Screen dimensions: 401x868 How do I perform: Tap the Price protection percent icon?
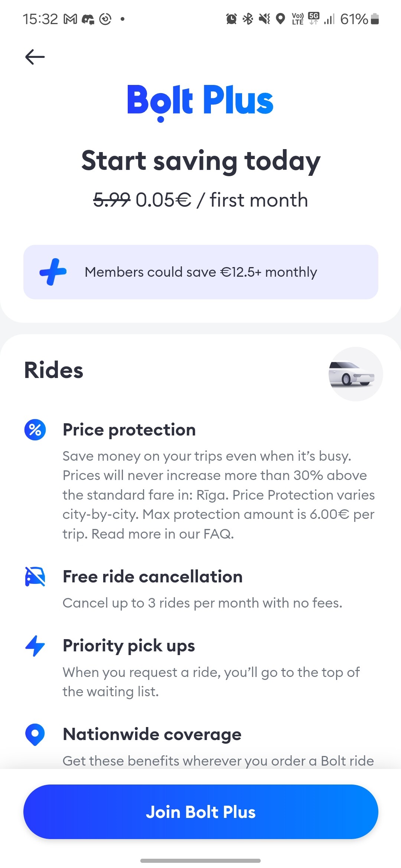[x=35, y=430]
